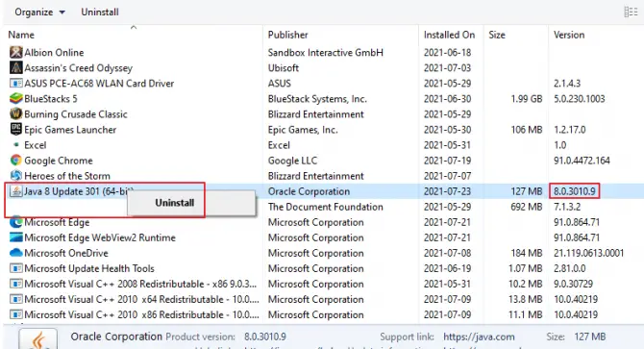Click the ASUS PCE-AC68 WLAN driver icon
Image resolution: width=644 pixels, height=349 pixels.
(x=15, y=84)
